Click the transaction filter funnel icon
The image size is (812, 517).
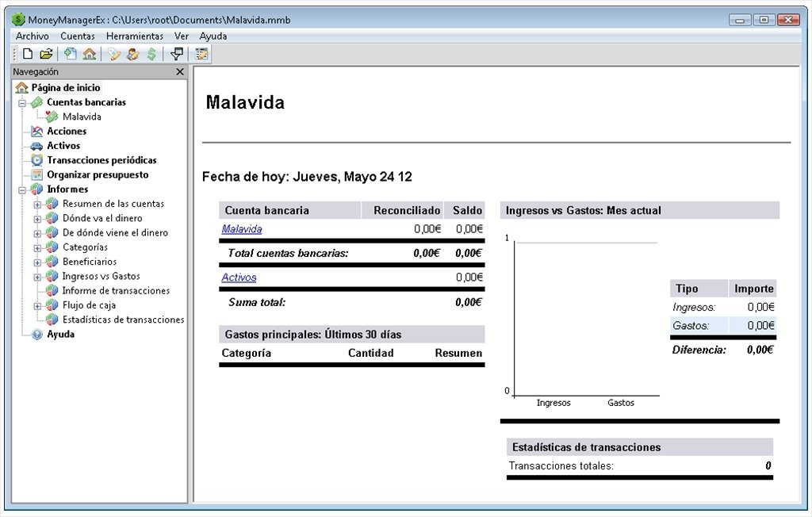pos(177,54)
